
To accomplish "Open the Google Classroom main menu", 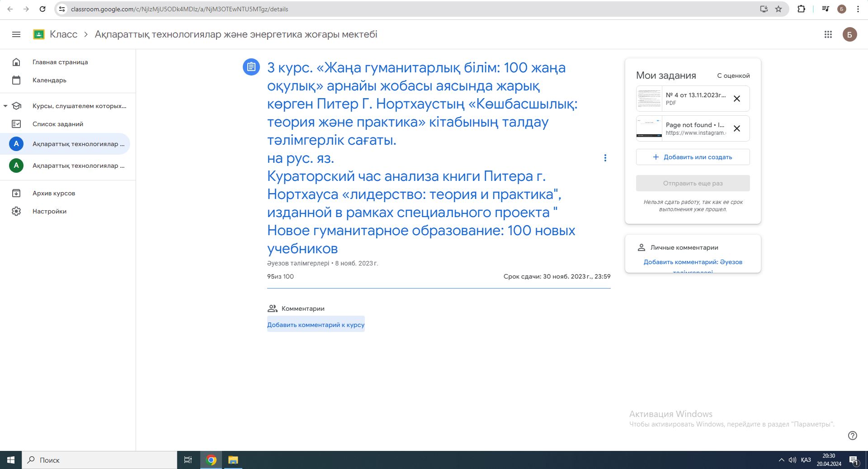I will point(16,34).
